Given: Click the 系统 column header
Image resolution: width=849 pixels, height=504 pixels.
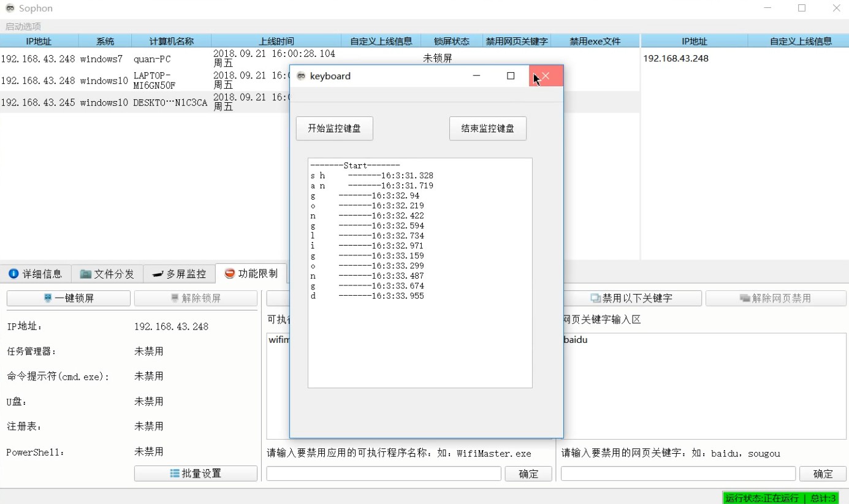Looking at the screenshot, I should point(105,42).
